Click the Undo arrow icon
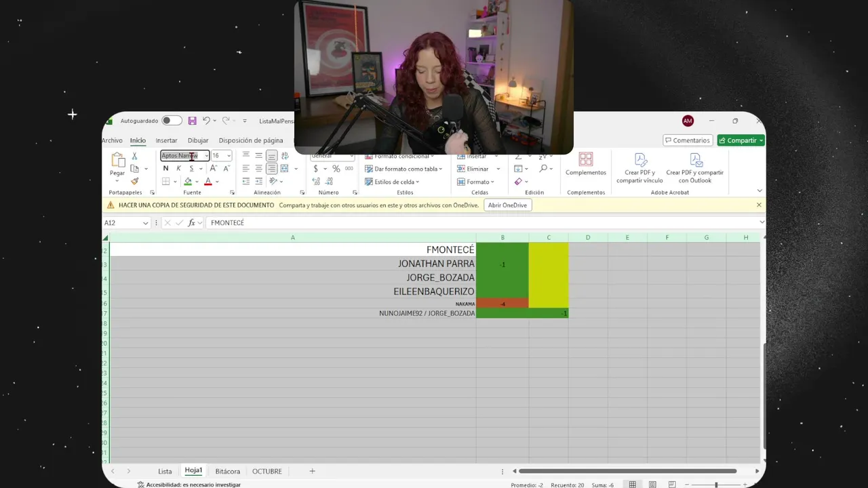The width and height of the screenshot is (868, 488). click(206, 121)
